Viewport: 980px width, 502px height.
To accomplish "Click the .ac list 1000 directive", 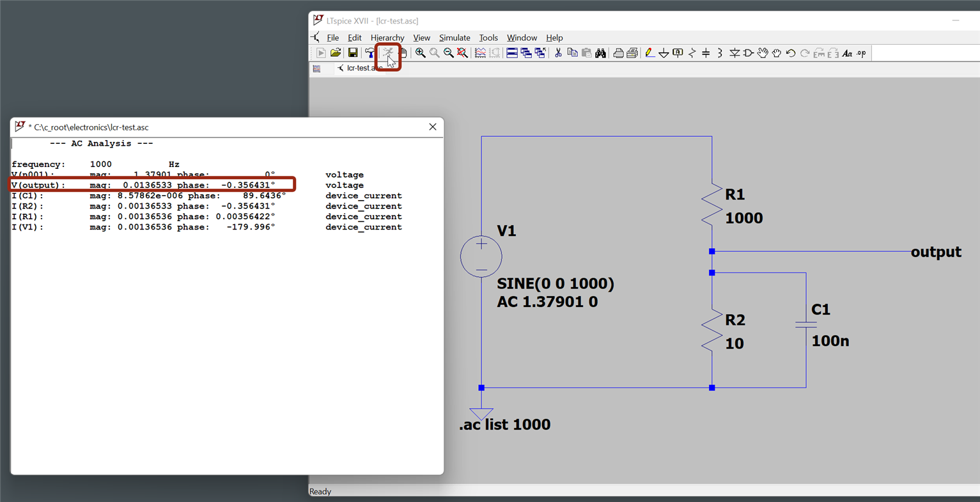I will [x=504, y=425].
